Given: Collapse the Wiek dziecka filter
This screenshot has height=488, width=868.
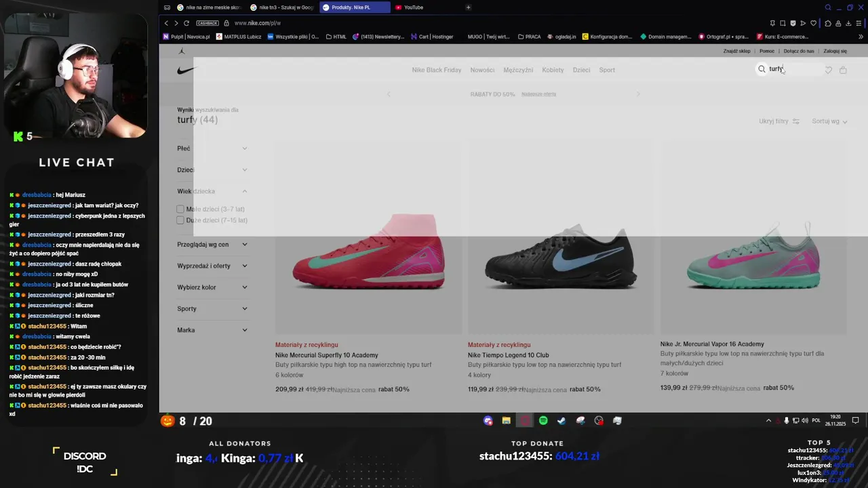Looking at the screenshot, I should (212, 191).
